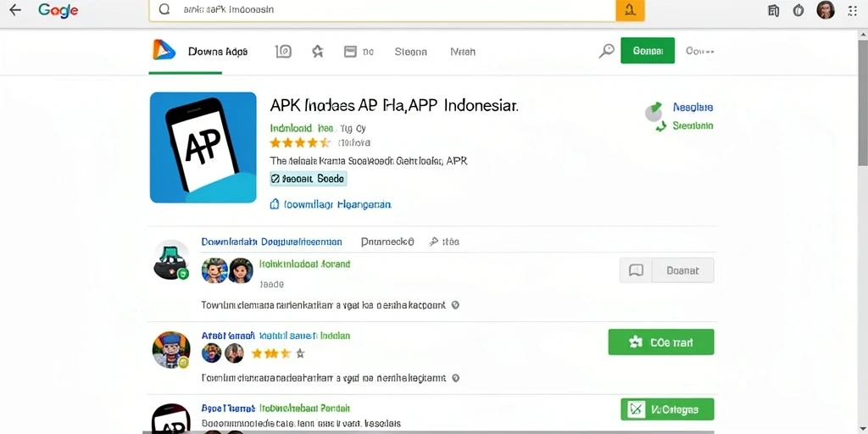The height and width of the screenshot is (434, 868).
Task: Open the Google logo home link
Action: pyautogui.click(x=60, y=10)
